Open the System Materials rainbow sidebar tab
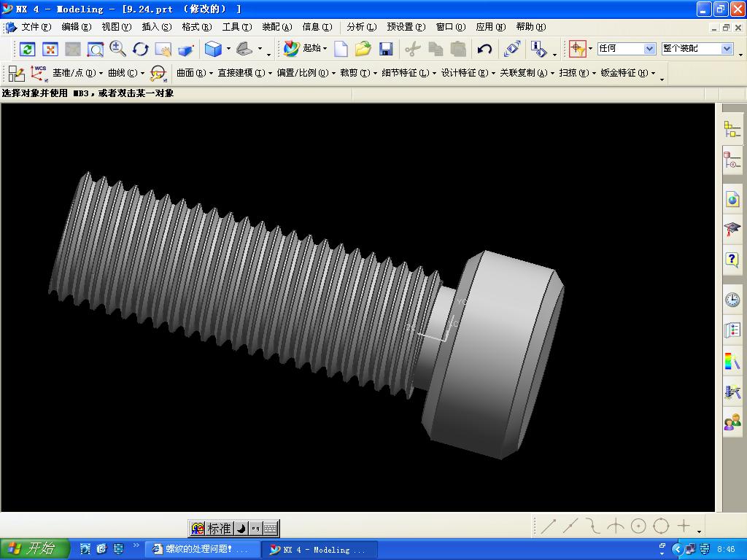The width and height of the screenshot is (747, 560). [732, 361]
